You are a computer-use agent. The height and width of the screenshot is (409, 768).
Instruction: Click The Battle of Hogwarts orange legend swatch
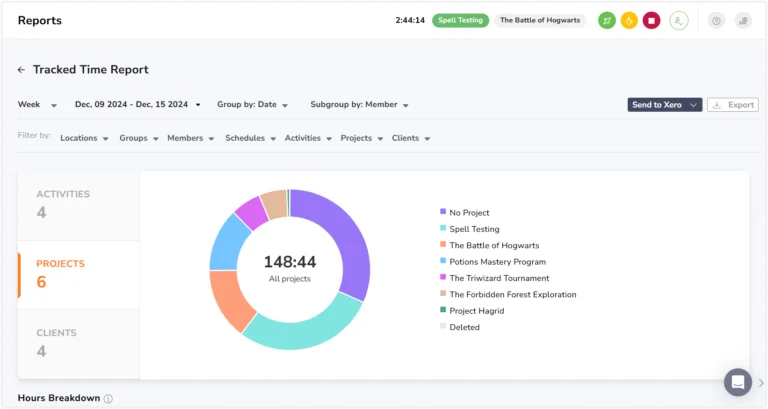[x=443, y=244]
